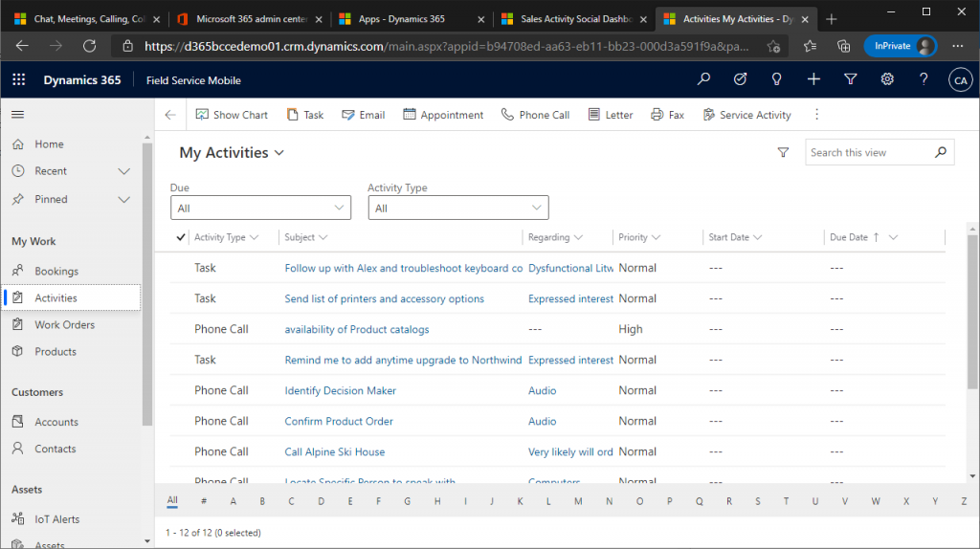Image resolution: width=980 pixels, height=549 pixels.
Task: Open the Activity Type filter dropdown
Action: [457, 209]
